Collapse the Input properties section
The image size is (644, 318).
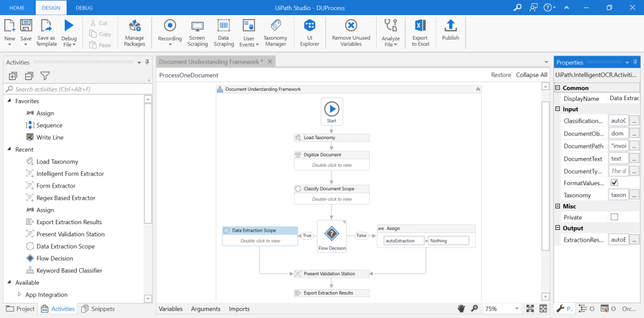(x=558, y=110)
